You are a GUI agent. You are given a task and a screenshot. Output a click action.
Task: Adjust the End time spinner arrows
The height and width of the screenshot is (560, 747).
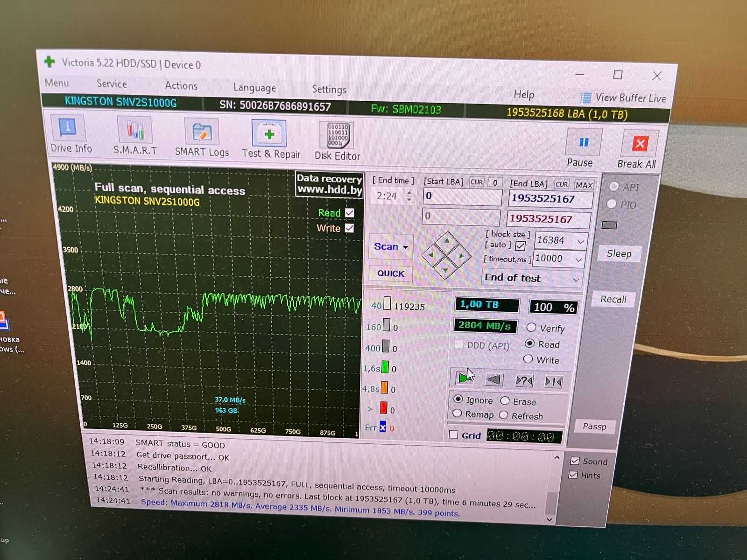point(409,196)
